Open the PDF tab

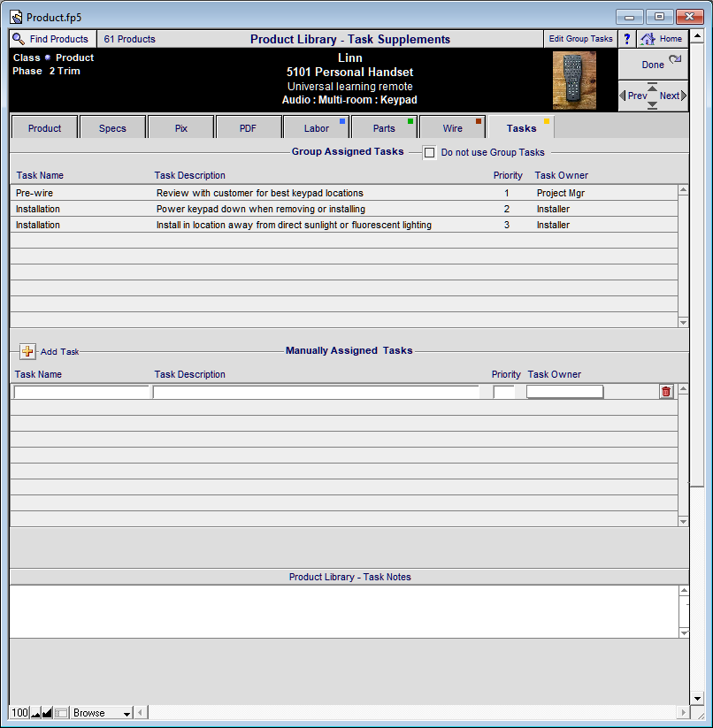pos(248,128)
